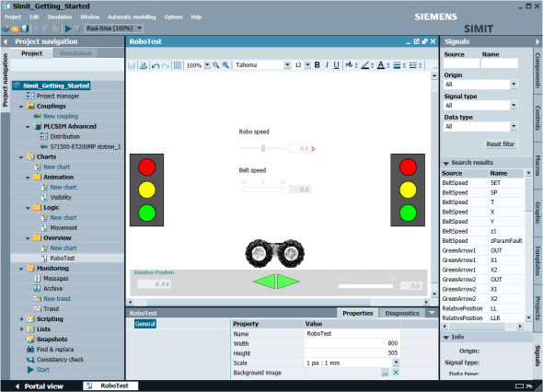Collapse the Charts folder

[21, 157]
